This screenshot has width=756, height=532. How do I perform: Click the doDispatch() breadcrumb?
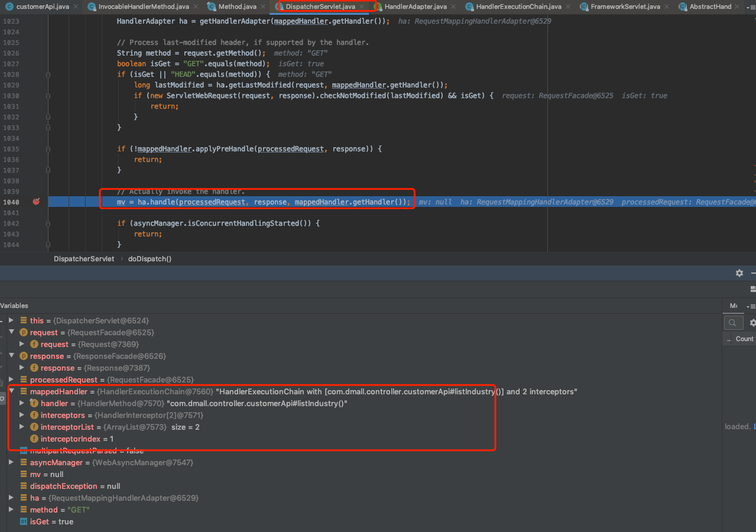pyautogui.click(x=150, y=259)
